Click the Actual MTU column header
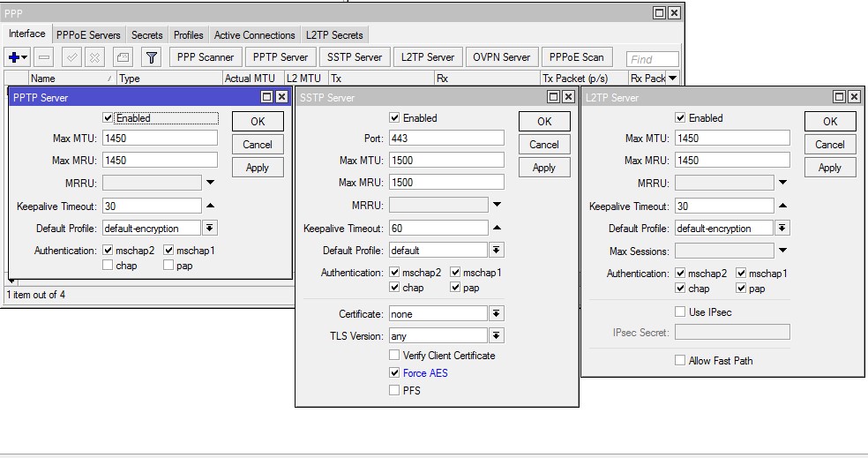Image resolution: width=868 pixels, height=458 pixels. (x=253, y=78)
